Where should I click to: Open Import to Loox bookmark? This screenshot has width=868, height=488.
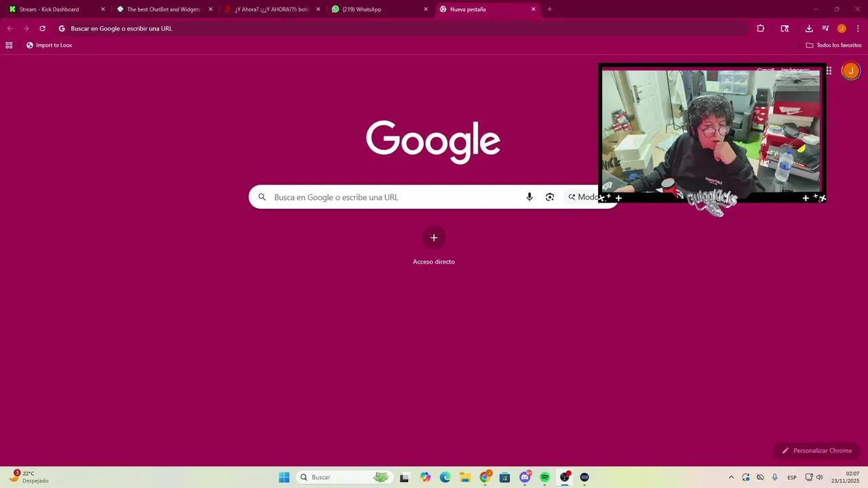(49, 45)
